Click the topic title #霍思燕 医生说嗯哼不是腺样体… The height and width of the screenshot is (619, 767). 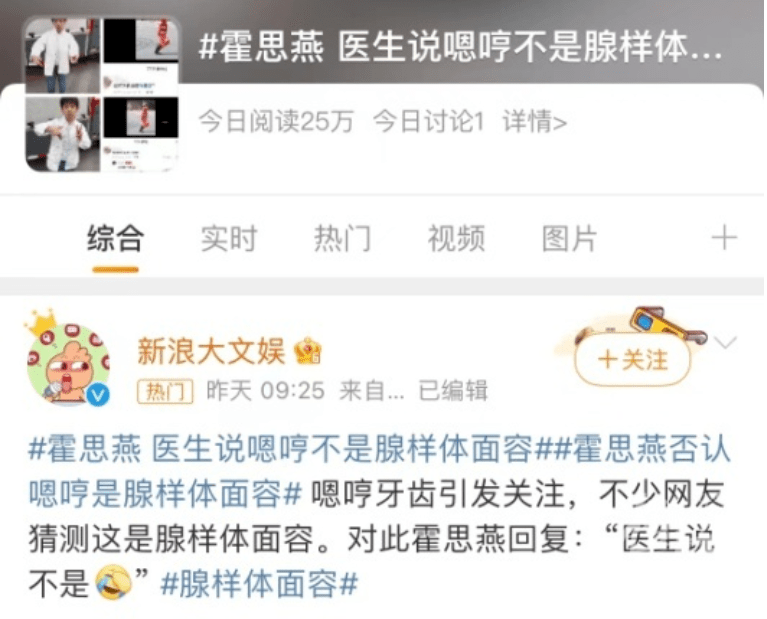click(460, 47)
